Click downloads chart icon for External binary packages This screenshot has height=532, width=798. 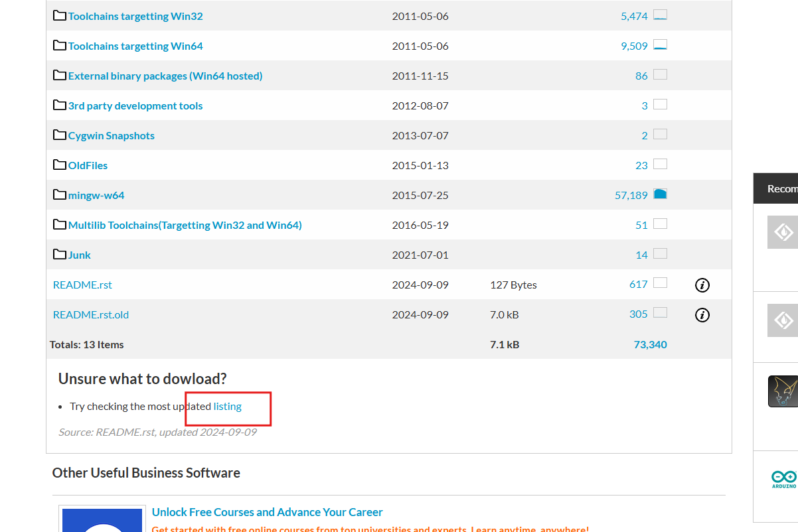tap(660, 74)
